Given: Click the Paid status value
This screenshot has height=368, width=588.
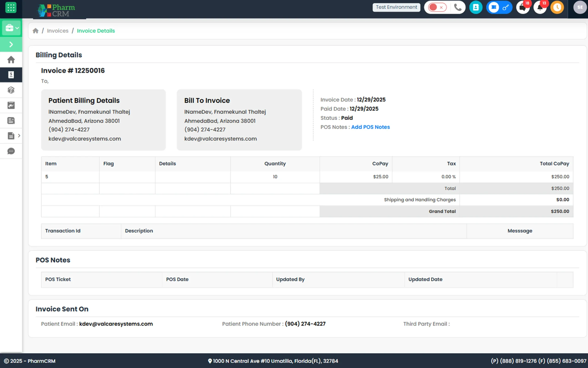Looking at the screenshot, I should [x=347, y=118].
